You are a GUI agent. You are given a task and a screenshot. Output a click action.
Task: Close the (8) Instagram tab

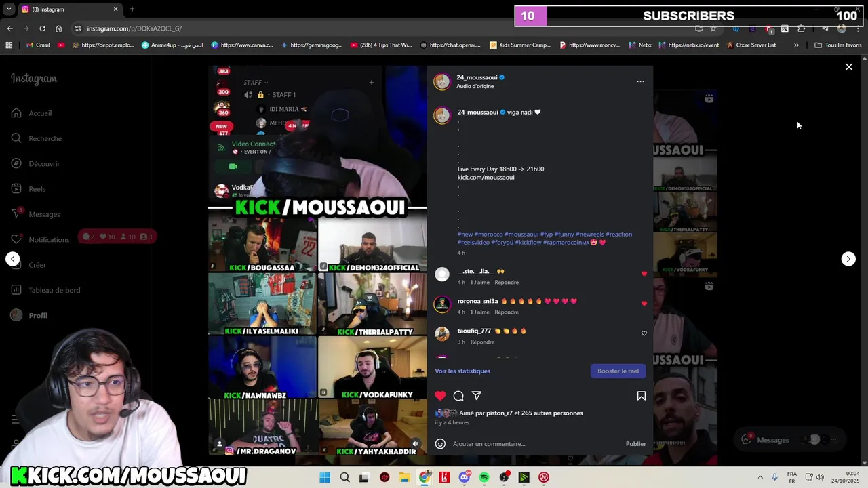point(115,9)
